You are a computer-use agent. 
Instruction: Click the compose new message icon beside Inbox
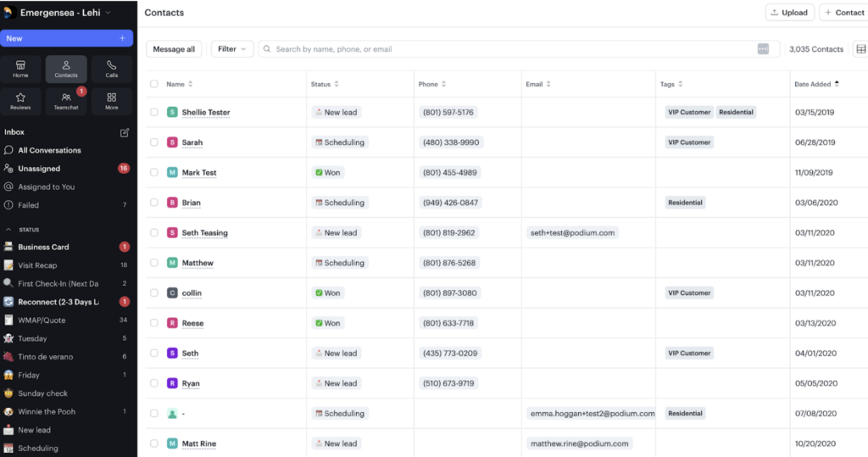[x=125, y=132]
